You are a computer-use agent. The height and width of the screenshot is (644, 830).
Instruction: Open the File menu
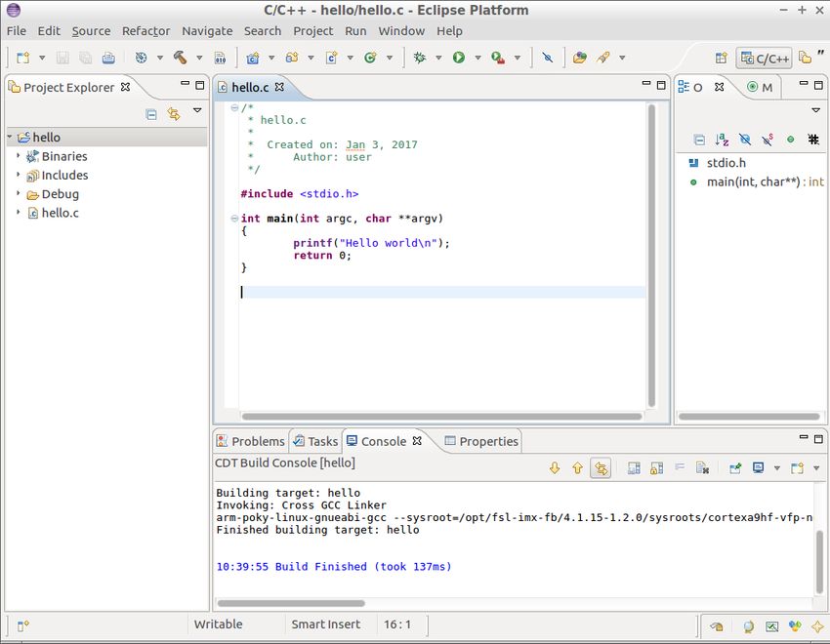(x=17, y=31)
